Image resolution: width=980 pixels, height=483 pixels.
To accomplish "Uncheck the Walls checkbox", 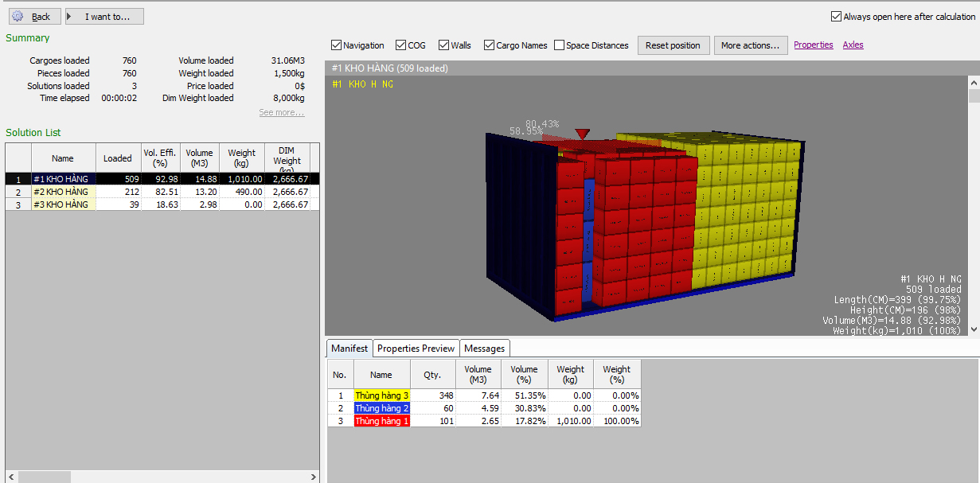I will [x=443, y=45].
